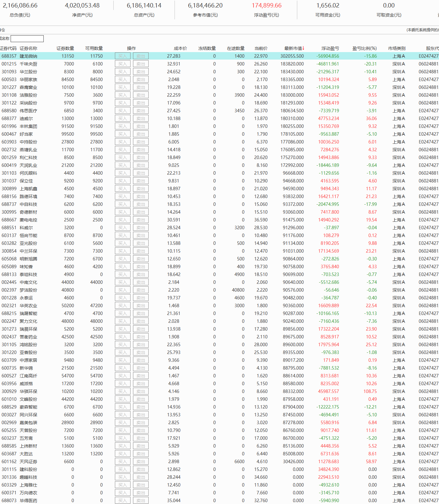The height and width of the screenshot is (504, 439).
Task: Click 买入 button for 天润乳业
Action: coord(123,165)
